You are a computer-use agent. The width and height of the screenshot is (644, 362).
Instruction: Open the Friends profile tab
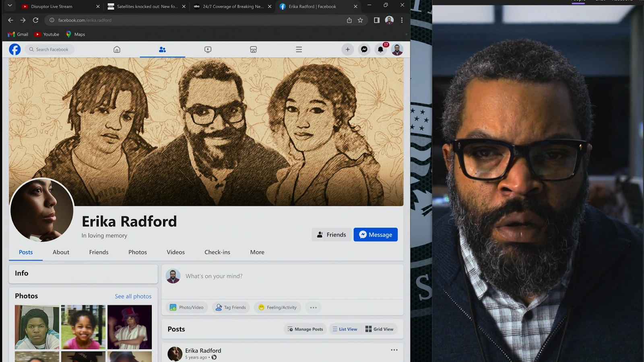coord(99,252)
